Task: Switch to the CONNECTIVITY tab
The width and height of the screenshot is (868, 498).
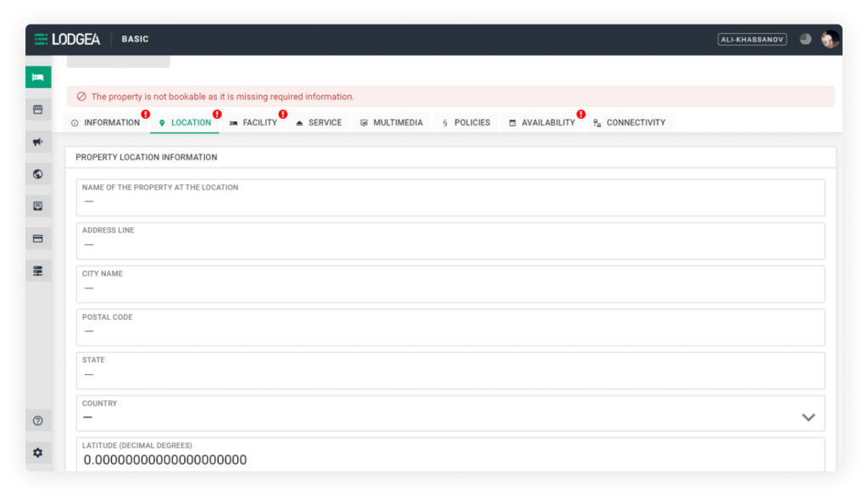Action: tap(630, 122)
